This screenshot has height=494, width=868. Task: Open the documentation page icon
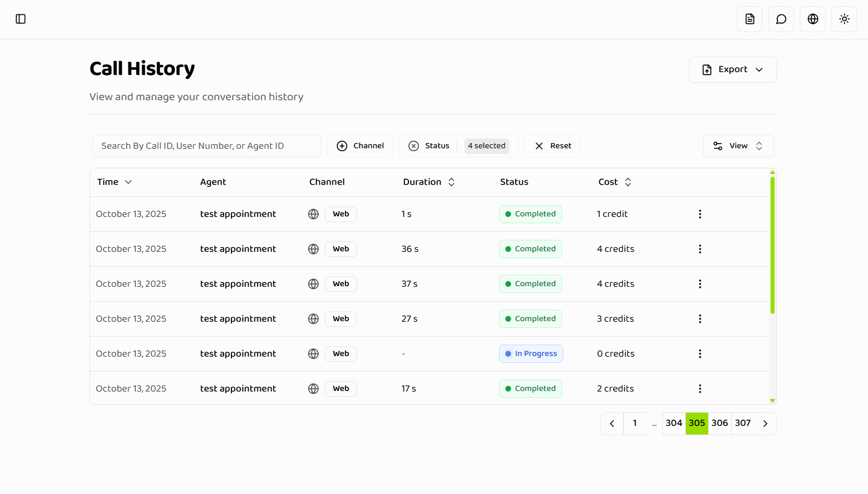point(749,19)
